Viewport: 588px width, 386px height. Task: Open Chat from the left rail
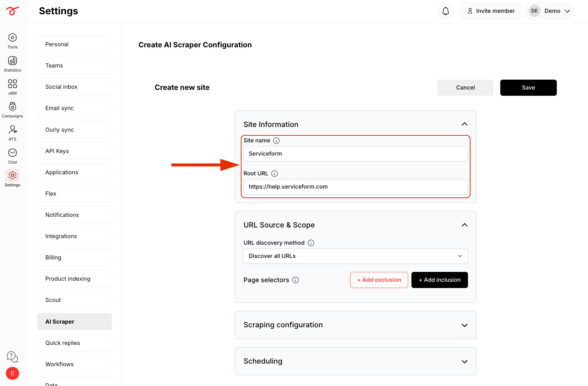(x=12, y=156)
